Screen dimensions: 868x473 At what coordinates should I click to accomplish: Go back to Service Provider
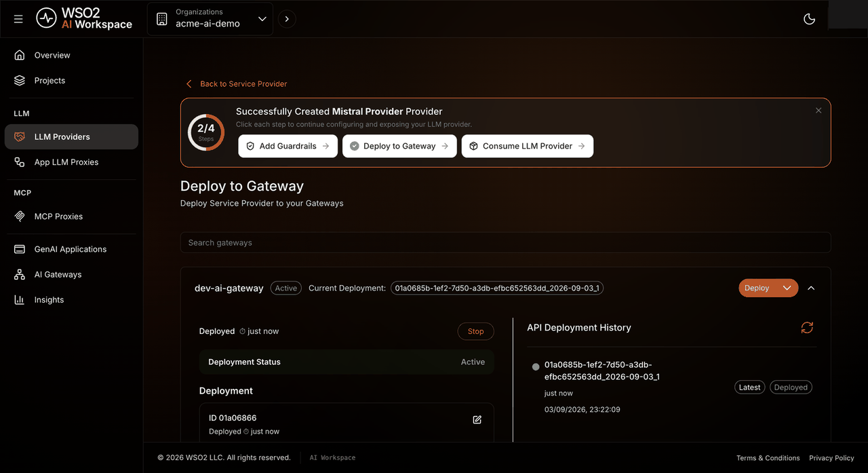point(236,84)
